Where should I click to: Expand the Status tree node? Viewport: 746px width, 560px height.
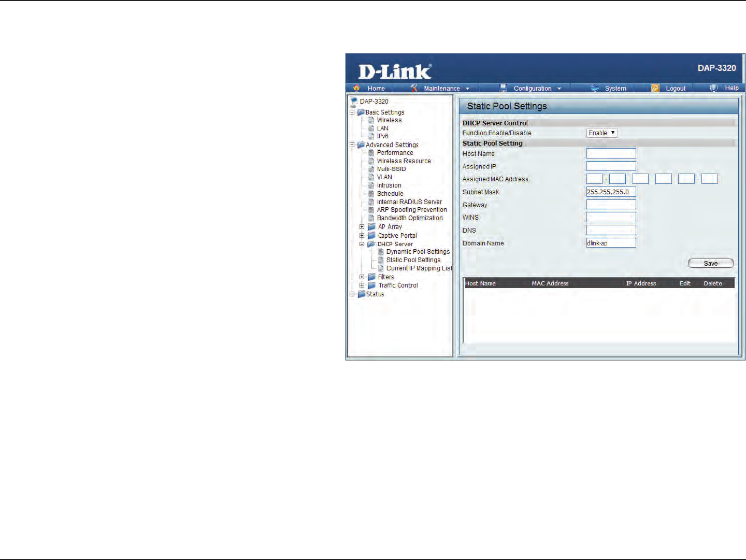coord(352,294)
